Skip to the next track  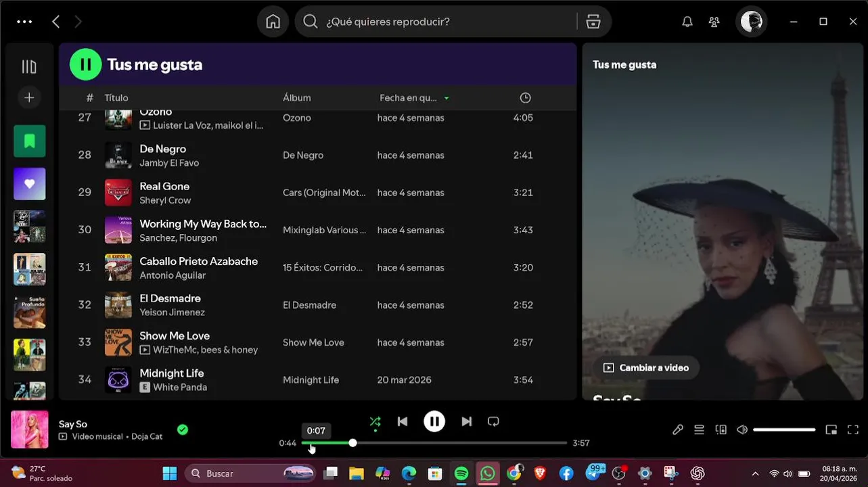coord(466,421)
